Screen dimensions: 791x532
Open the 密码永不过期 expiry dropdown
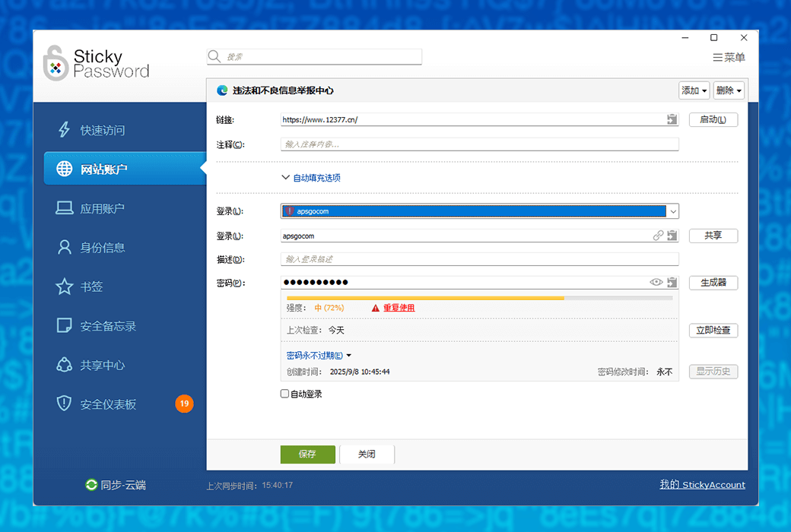tap(319, 356)
